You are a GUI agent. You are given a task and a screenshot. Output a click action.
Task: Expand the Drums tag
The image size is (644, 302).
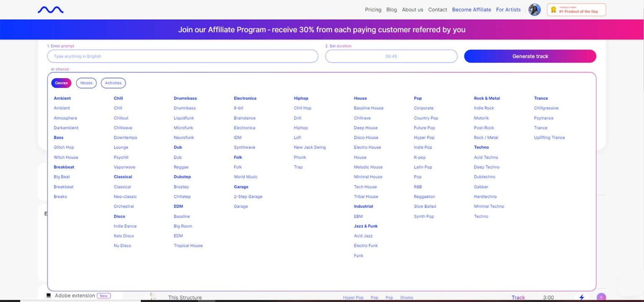pyautogui.click(x=406, y=297)
